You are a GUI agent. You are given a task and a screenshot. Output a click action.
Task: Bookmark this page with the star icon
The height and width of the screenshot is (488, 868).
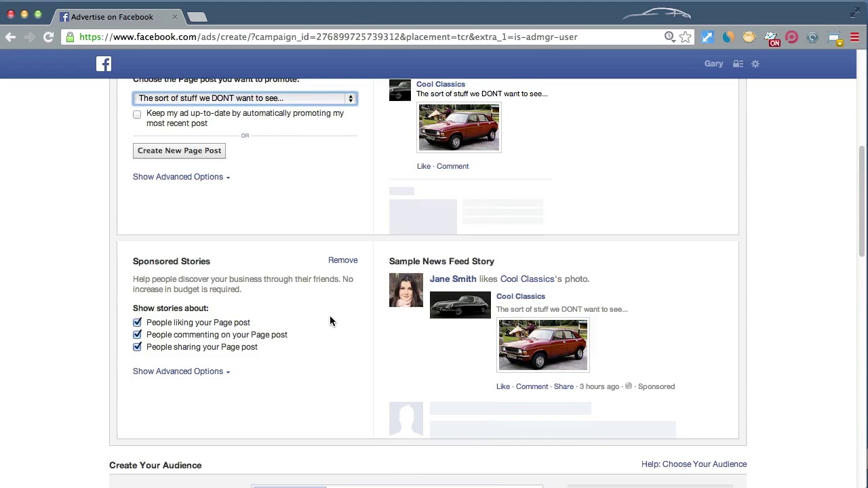686,37
